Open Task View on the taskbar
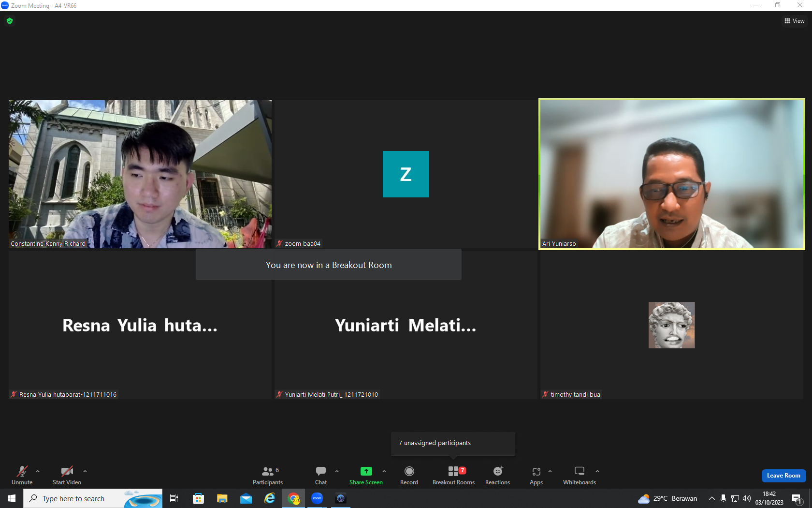This screenshot has width=812, height=508. click(174, 498)
